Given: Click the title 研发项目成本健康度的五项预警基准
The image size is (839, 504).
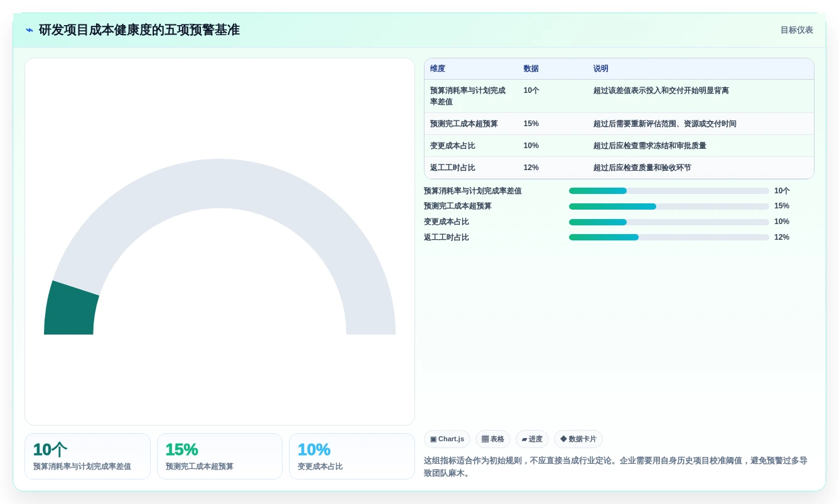Looking at the screenshot, I should click(139, 30).
